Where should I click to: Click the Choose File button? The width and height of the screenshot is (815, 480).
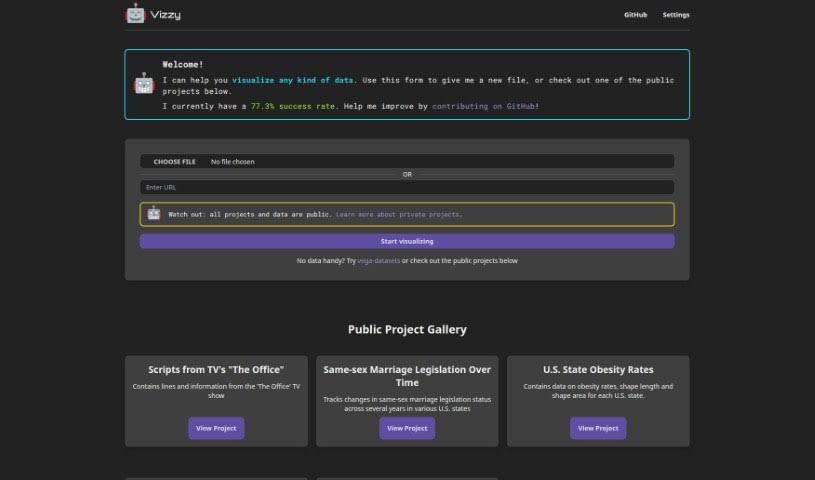(x=175, y=162)
